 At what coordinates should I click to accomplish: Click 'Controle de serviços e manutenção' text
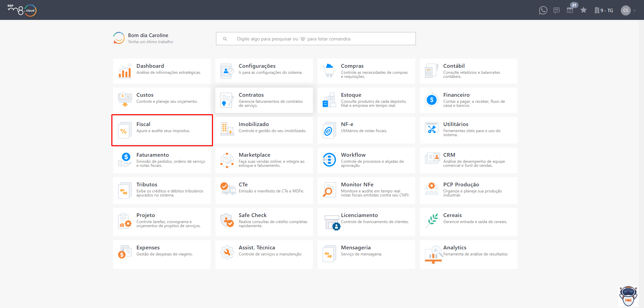click(x=270, y=254)
